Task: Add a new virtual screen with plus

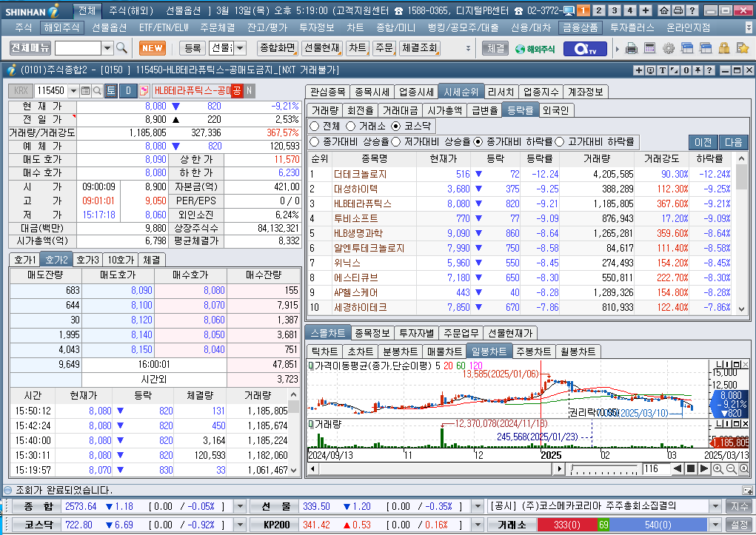Action: 646,10
